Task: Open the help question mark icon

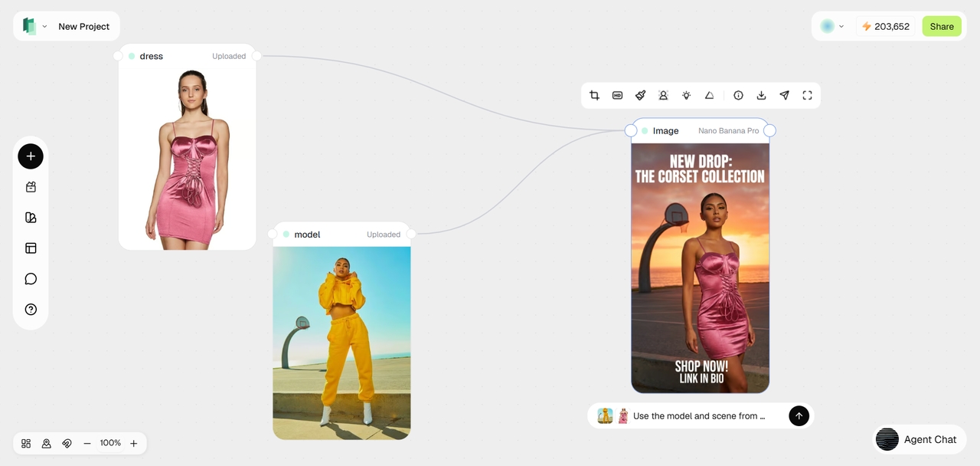Action: 31,310
